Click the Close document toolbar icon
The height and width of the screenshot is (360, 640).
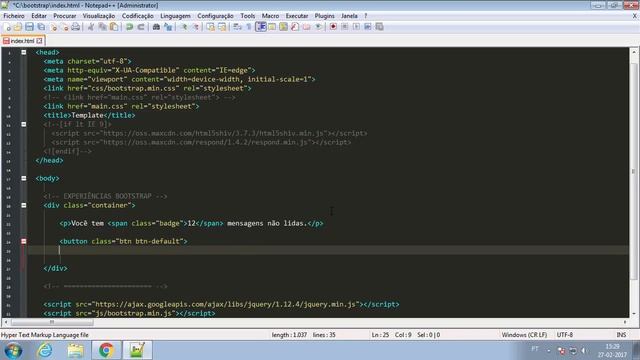tap(53, 27)
